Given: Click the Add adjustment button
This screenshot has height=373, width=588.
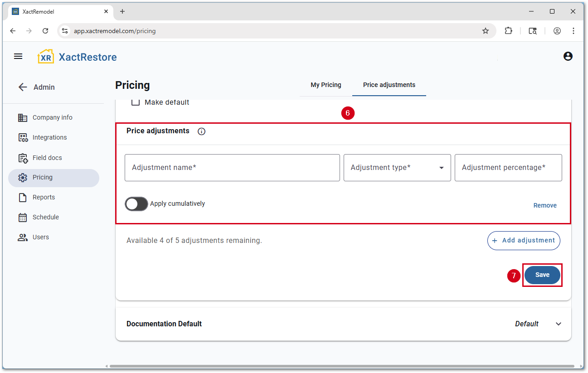Looking at the screenshot, I should tap(524, 241).
